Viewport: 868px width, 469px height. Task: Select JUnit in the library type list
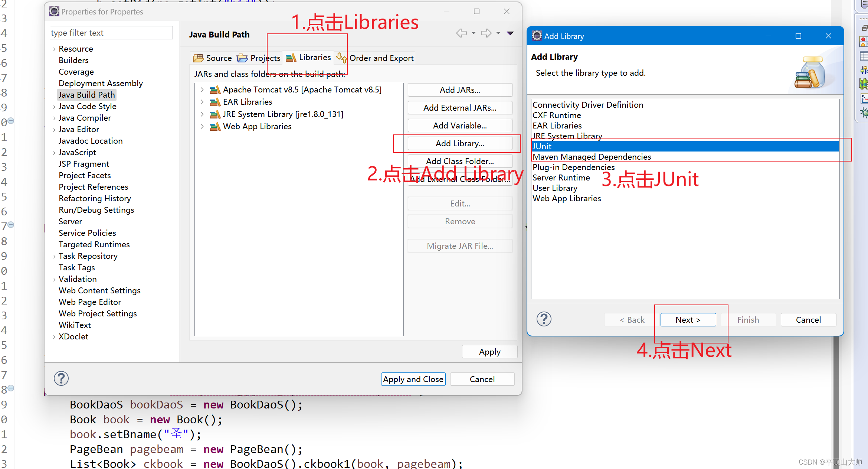[x=542, y=146]
